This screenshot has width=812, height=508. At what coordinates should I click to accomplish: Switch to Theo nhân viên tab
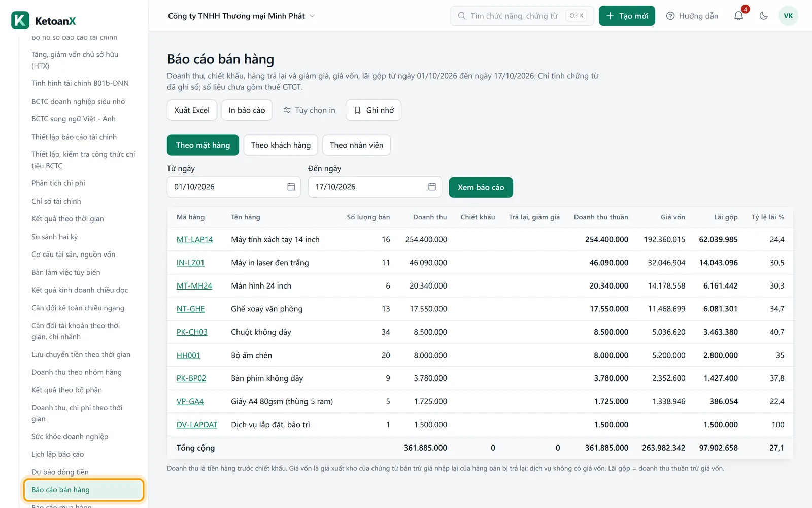point(357,145)
